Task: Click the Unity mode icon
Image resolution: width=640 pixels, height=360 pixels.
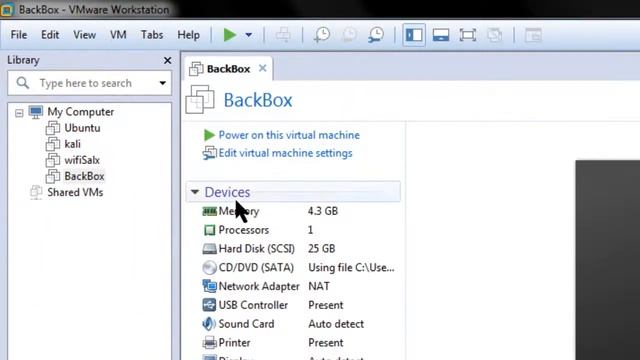Action: pyautogui.click(x=495, y=35)
